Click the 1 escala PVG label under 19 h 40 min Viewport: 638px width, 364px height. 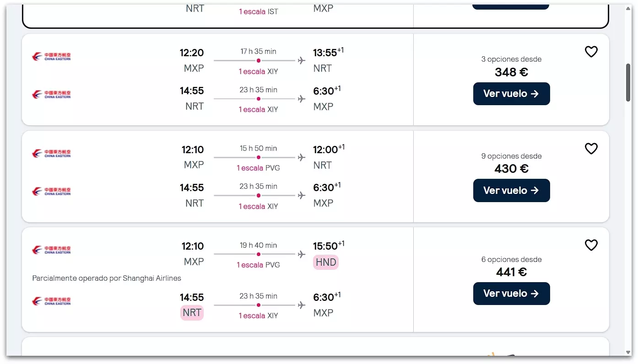click(x=258, y=265)
